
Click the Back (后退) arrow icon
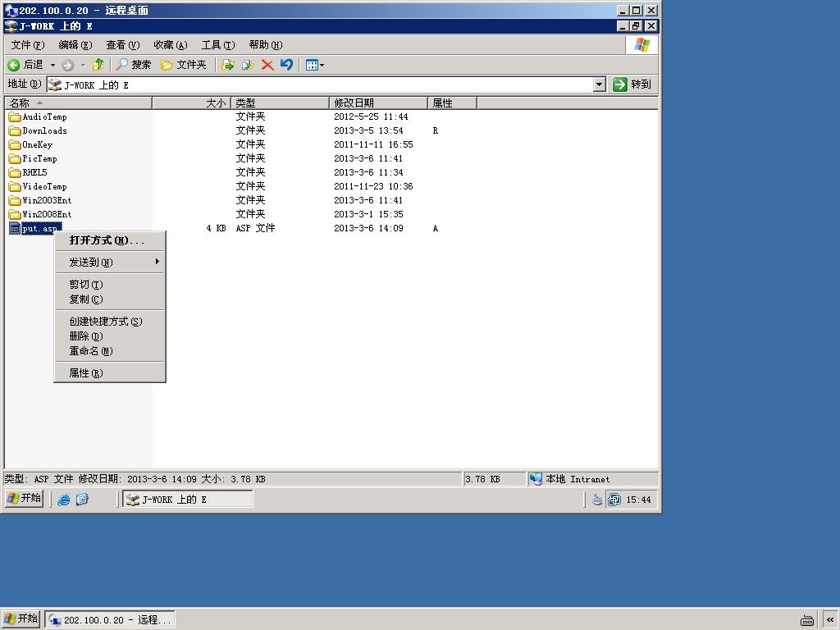(14, 65)
